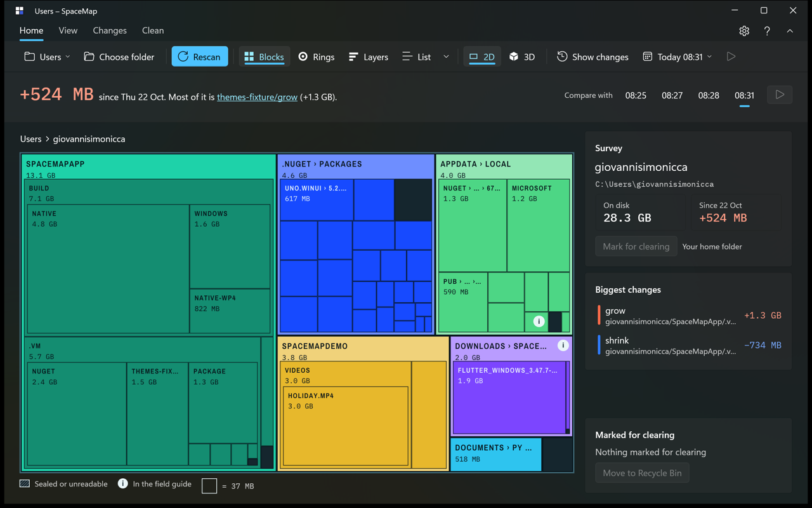The image size is (812, 508).
Task: Select the APPDATA › LOCAL header
Action: pyautogui.click(x=504, y=168)
